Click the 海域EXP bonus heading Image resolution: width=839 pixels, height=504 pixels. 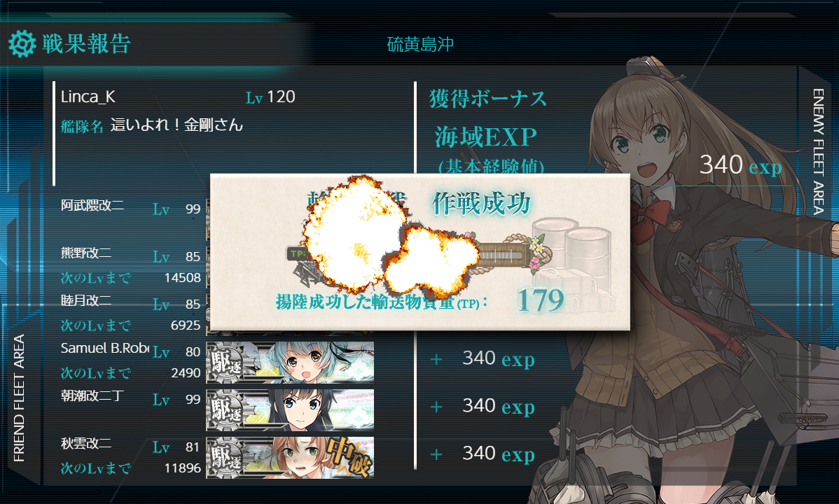click(x=485, y=137)
